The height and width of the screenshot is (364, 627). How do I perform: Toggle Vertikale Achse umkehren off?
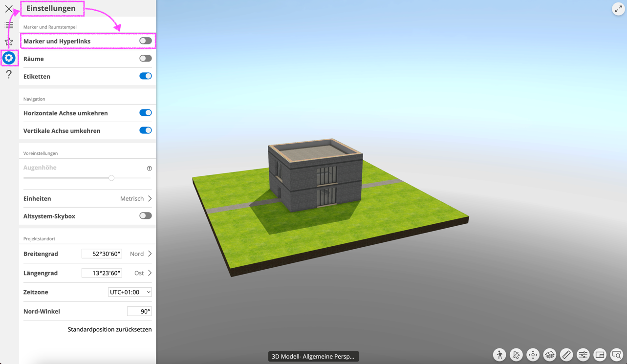145,130
